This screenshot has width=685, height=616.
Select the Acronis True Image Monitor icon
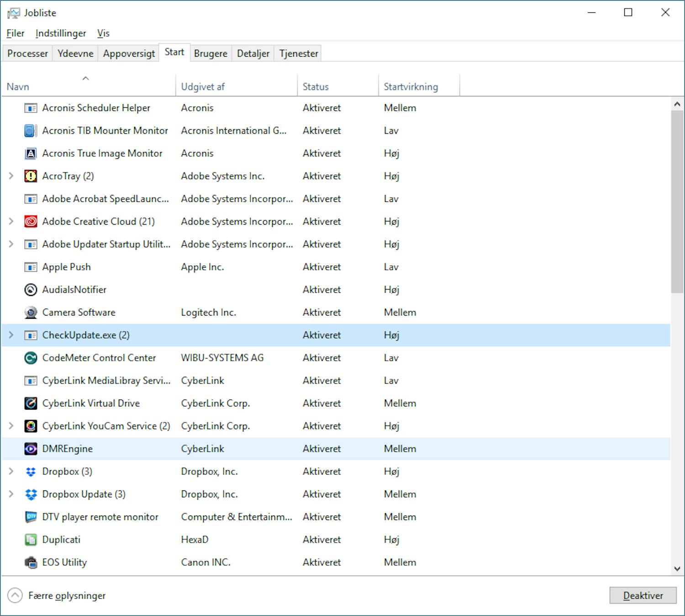(x=30, y=153)
